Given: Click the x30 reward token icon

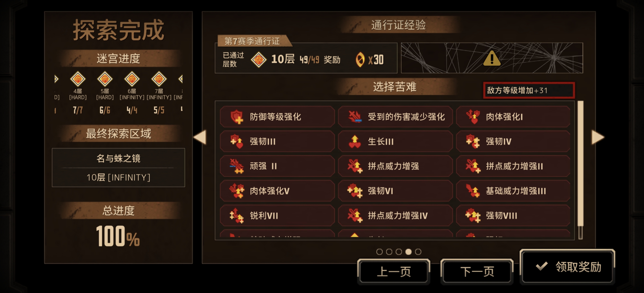Looking at the screenshot, I should point(360,60).
